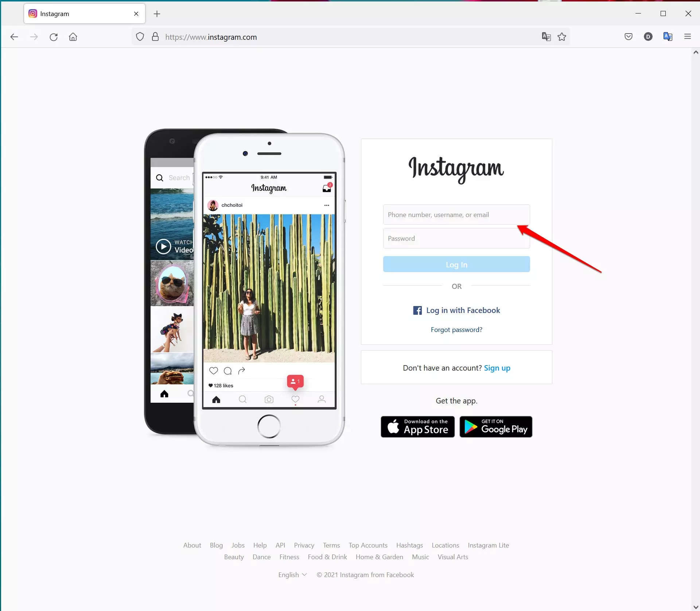The width and height of the screenshot is (700, 611).
Task: Open the browser extensions menu
Action: coord(688,36)
